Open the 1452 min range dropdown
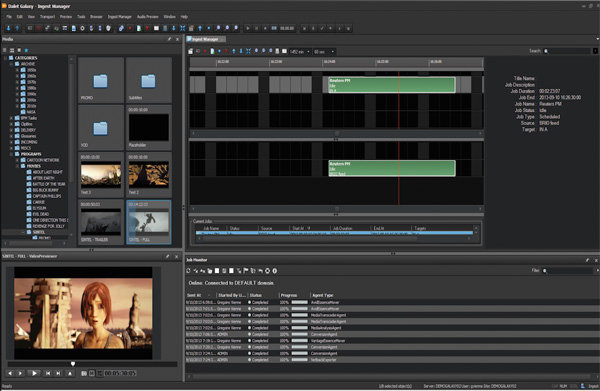Image resolution: width=600 pixels, height=391 pixels. [308, 52]
